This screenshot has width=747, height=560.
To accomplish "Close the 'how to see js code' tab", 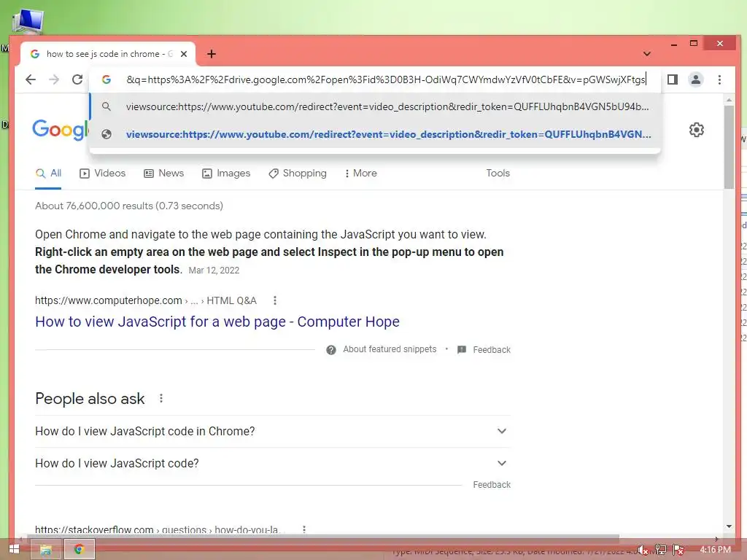I will click(184, 54).
